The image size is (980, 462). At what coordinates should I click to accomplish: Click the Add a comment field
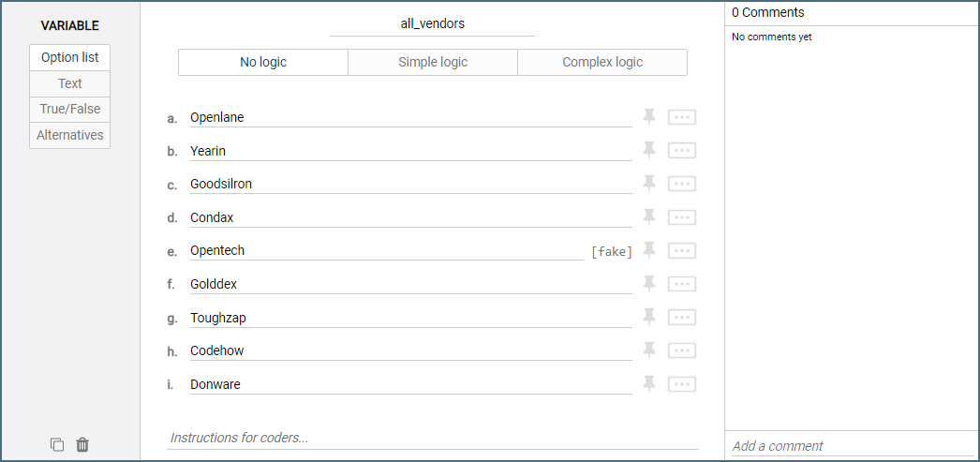coord(852,446)
